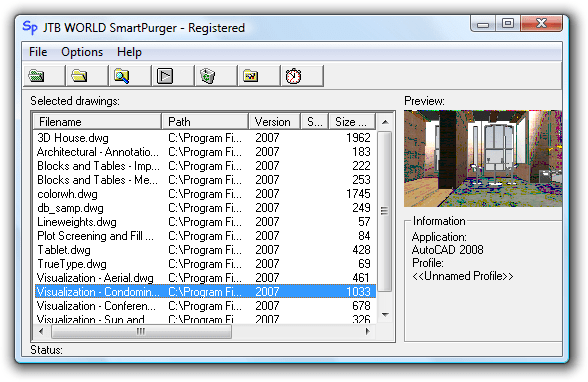This screenshot has width=588, height=382.
Task: Select the 3D House.dwg row
Action: [205, 138]
